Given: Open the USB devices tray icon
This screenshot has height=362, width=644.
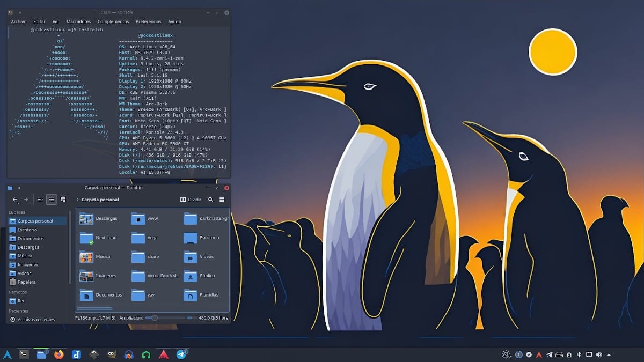Looking at the screenshot, I should click(579, 354).
